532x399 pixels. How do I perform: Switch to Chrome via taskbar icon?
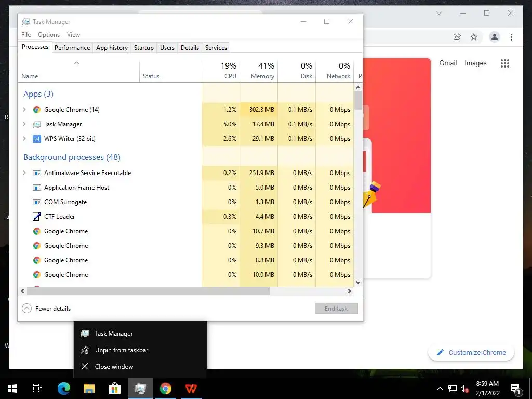coord(166,389)
